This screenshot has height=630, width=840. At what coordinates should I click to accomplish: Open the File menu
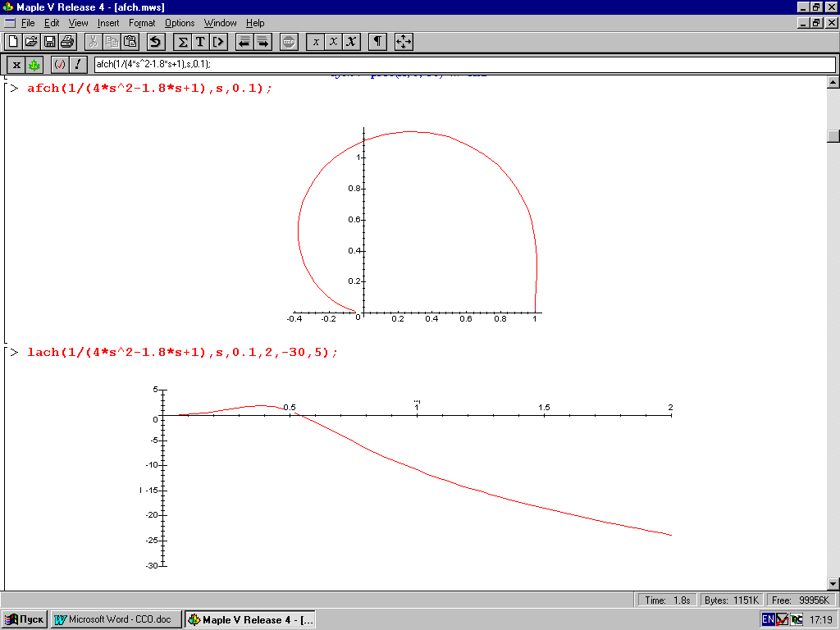28,23
